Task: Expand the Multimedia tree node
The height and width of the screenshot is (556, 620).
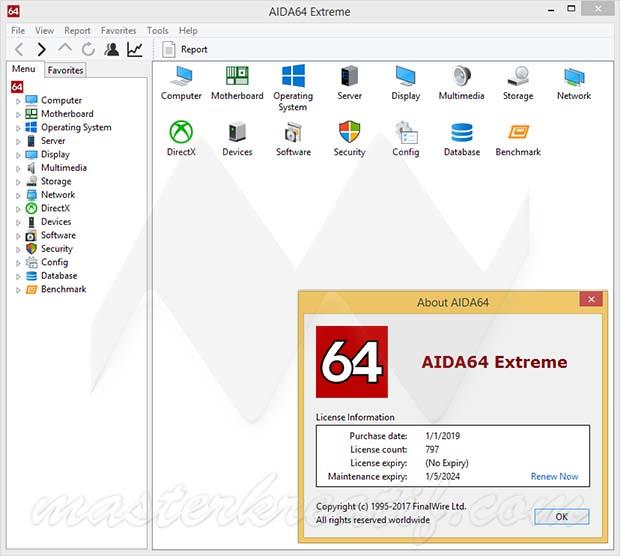Action: [18, 168]
